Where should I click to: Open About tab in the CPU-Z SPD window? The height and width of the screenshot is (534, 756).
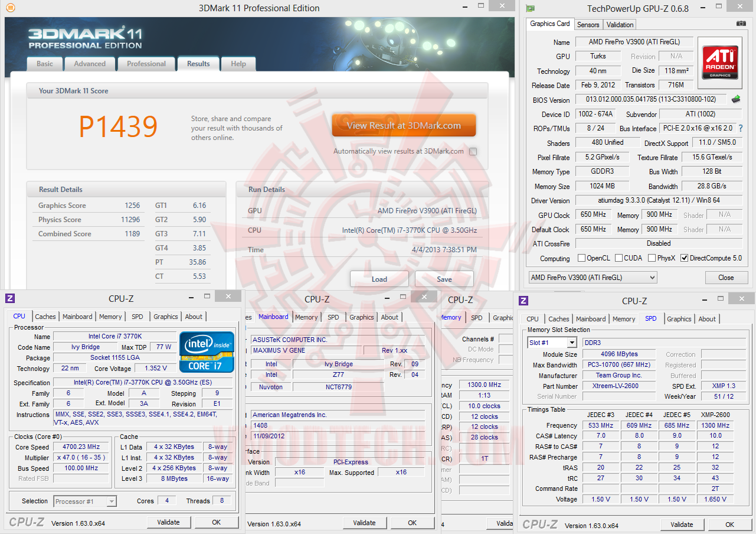click(707, 319)
